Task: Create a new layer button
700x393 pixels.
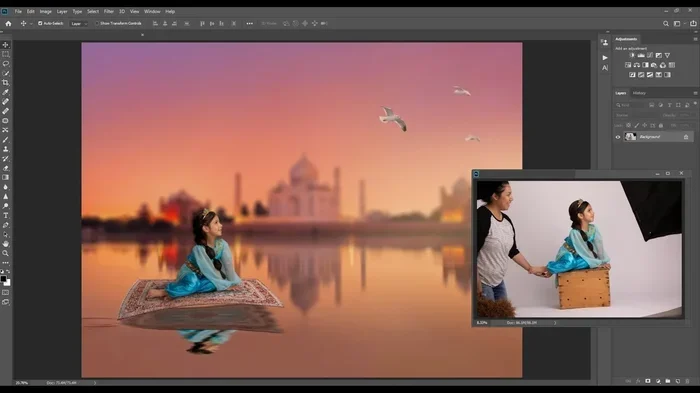Action: [678, 381]
